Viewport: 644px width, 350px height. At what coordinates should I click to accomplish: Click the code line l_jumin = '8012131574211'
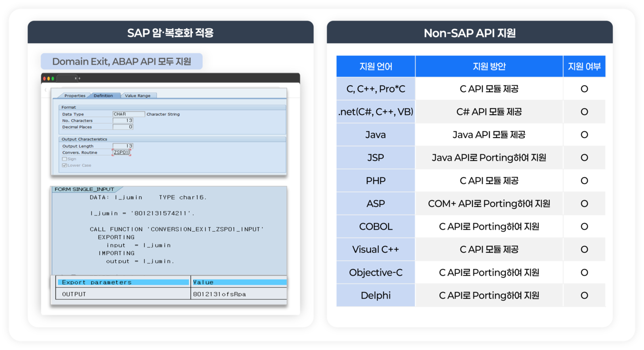point(142,214)
